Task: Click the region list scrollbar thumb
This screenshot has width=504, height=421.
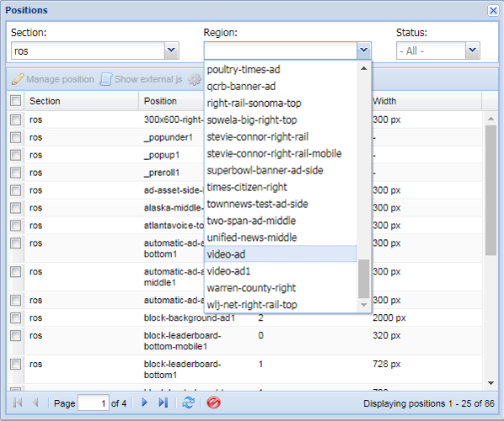Action: (x=363, y=279)
